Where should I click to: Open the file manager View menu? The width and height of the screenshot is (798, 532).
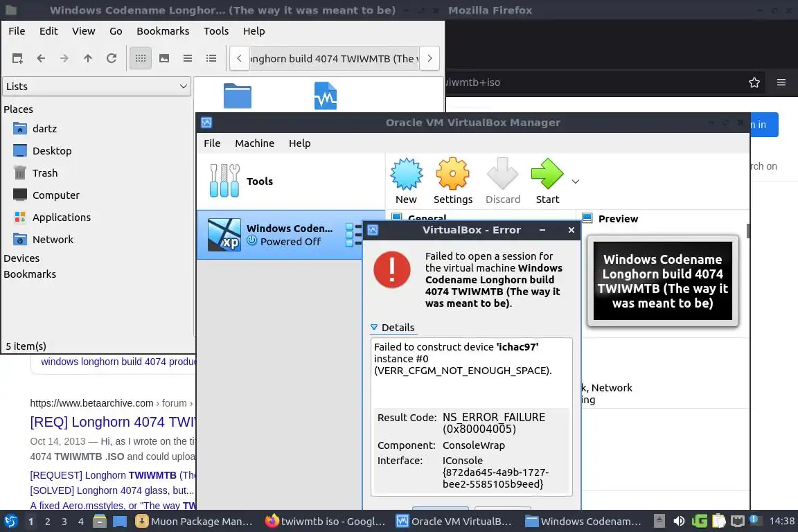pyautogui.click(x=83, y=31)
